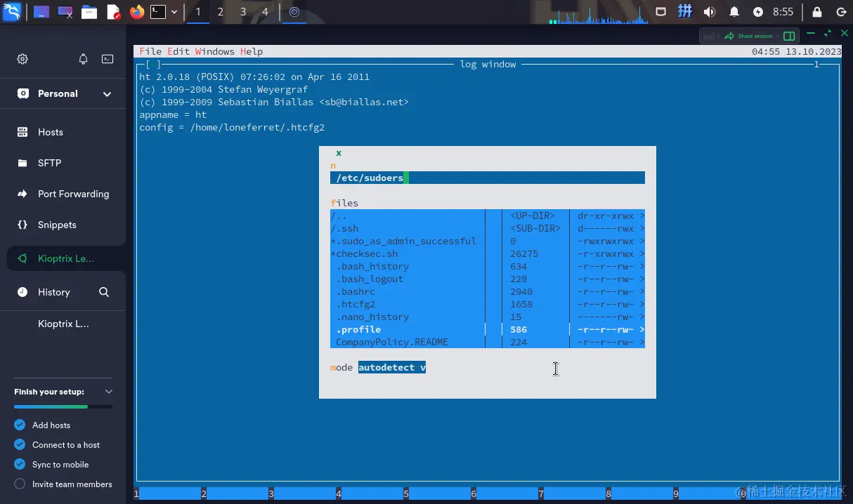Check the Invite team members circle
This screenshot has height=504, width=853.
click(20, 484)
